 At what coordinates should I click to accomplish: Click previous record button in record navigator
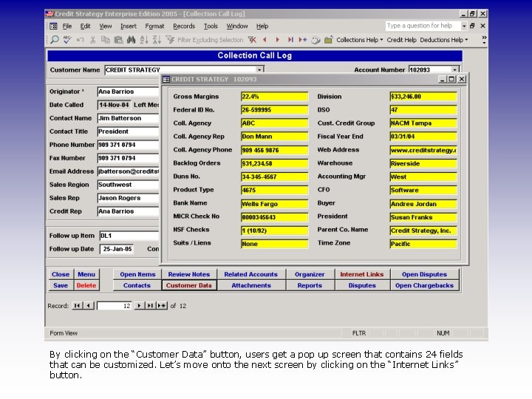pos(89,306)
